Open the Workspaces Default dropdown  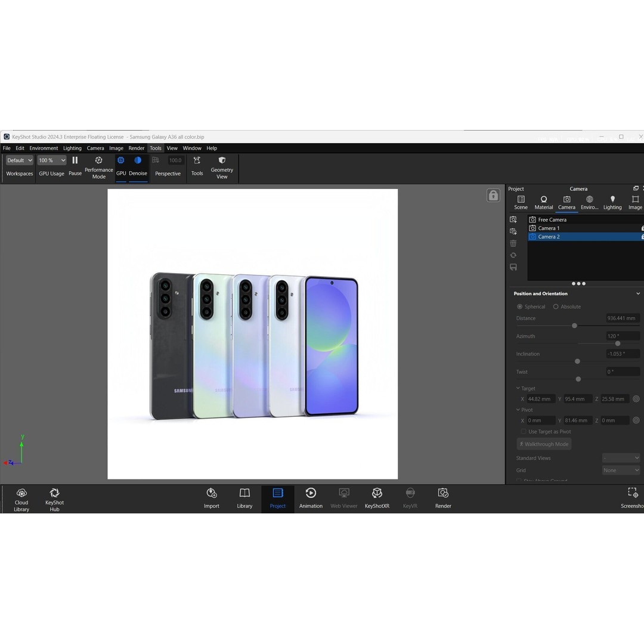[x=19, y=160]
